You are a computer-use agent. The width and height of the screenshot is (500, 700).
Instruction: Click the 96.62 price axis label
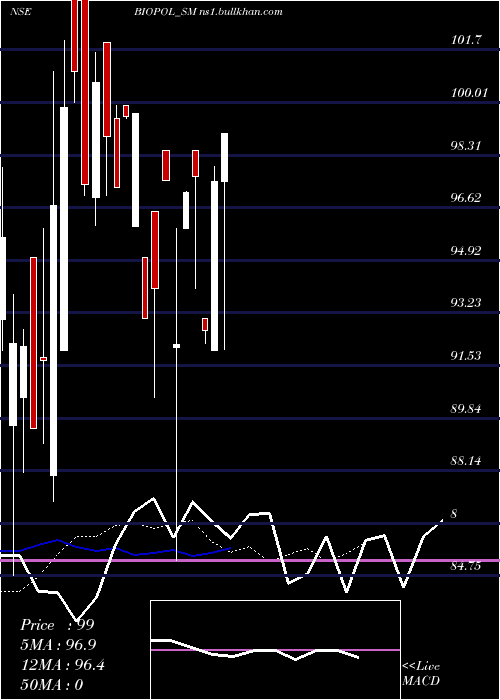[x=466, y=197]
